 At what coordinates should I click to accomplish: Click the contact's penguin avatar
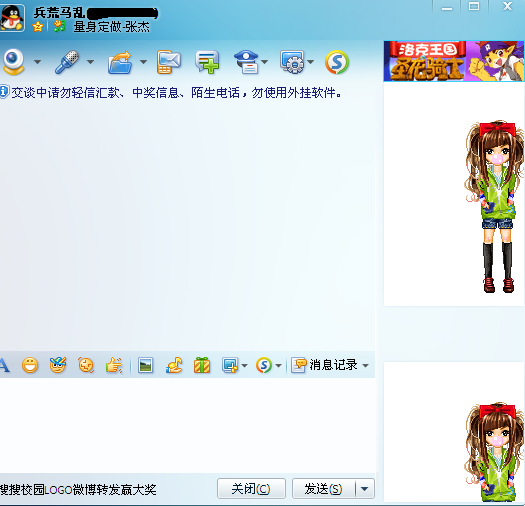pyautogui.click(x=12, y=18)
